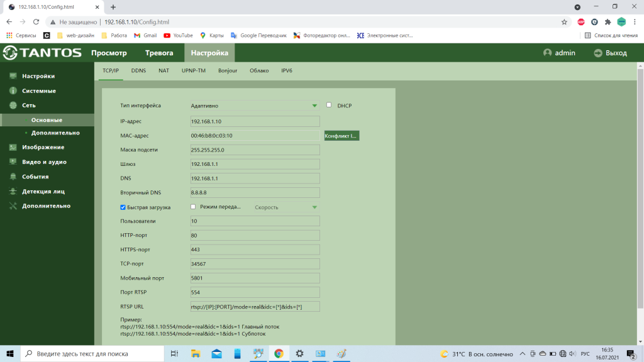Open Chrome from the Windows taskbar
The width and height of the screenshot is (644, 362).
click(x=279, y=354)
